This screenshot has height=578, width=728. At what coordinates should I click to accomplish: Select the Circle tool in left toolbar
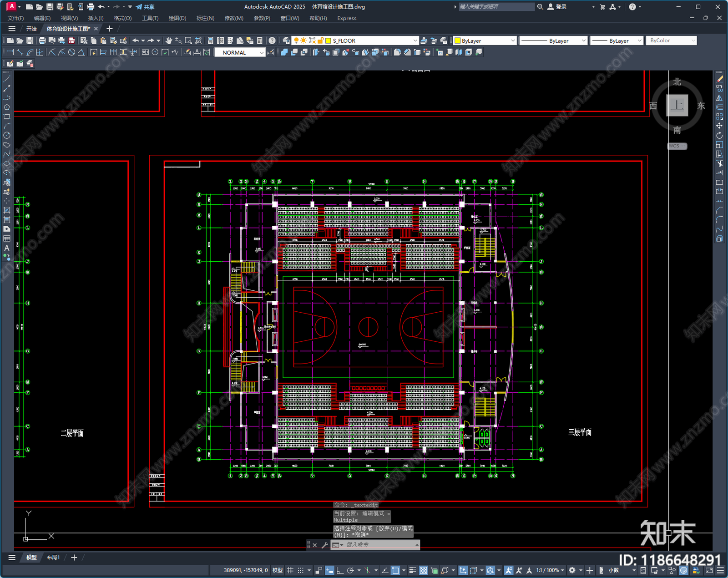[x=7, y=135]
